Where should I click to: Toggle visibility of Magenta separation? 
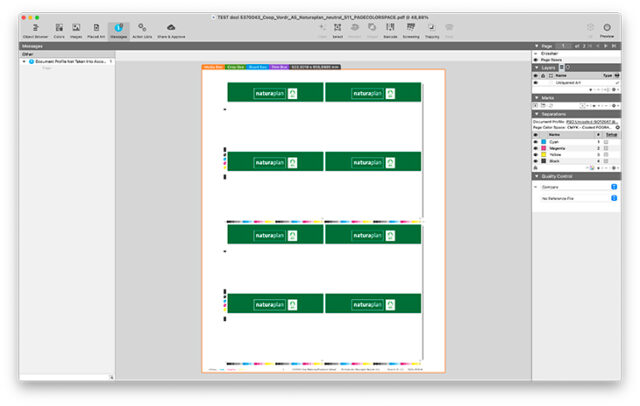pos(535,148)
